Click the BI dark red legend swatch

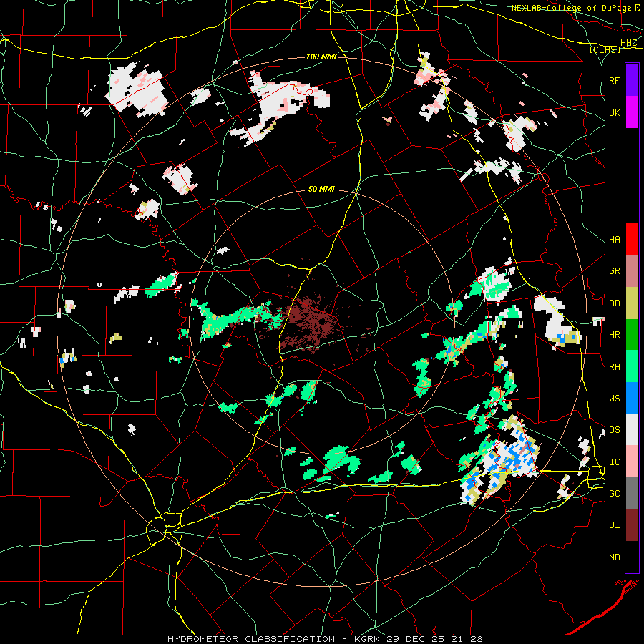tap(632, 525)
